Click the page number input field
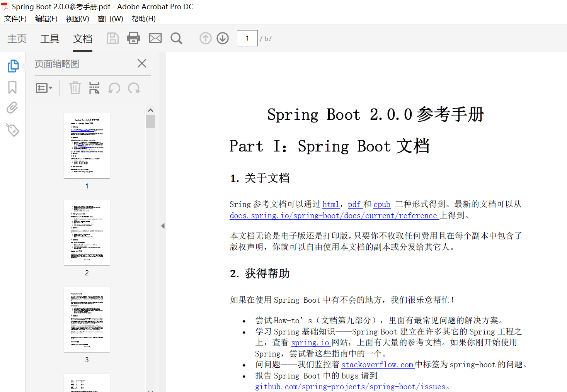 click(x=247, y=38)
